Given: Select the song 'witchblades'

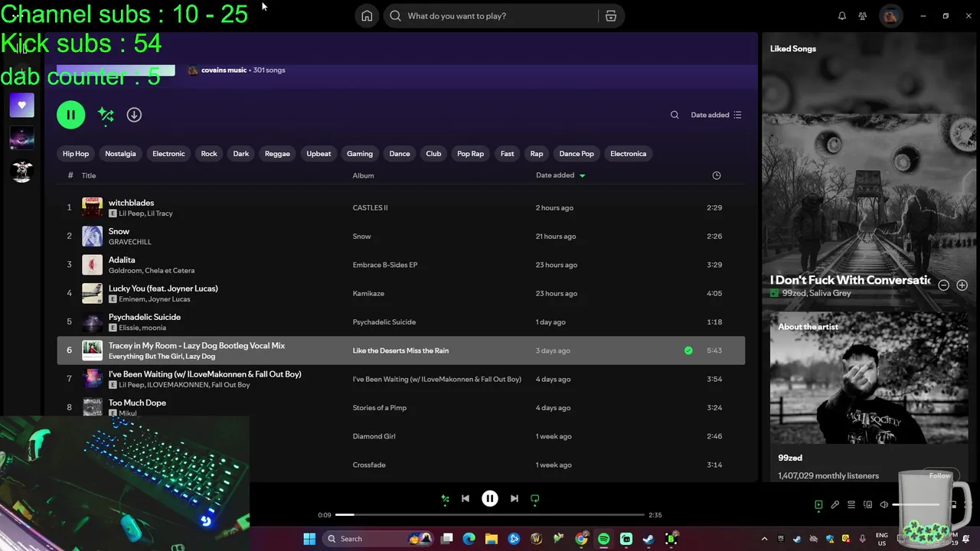Looking at the screenshot, I should [x=131, y=203].
